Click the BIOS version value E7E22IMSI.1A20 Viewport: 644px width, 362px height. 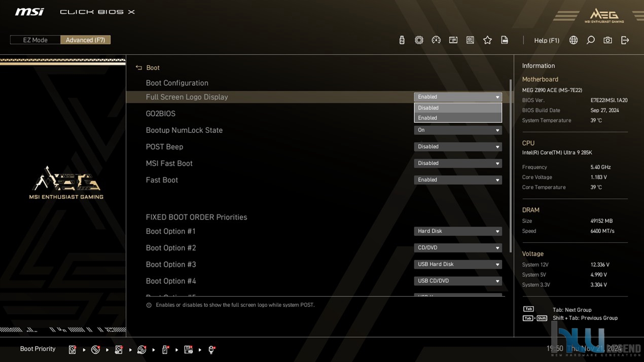click(609, 100)
